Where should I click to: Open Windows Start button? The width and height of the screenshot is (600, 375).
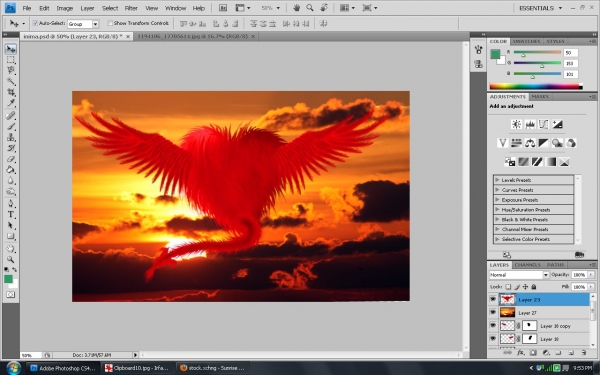point(13,368)
